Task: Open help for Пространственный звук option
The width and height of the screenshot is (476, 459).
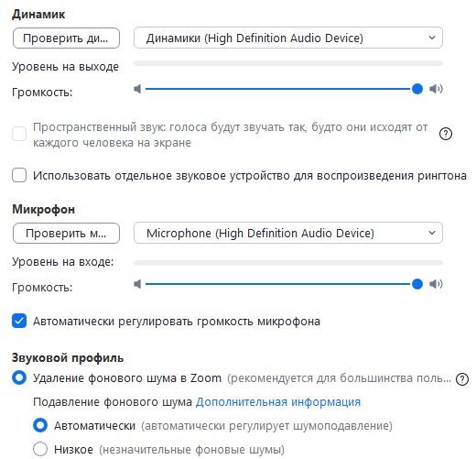Action: (446, 134)
